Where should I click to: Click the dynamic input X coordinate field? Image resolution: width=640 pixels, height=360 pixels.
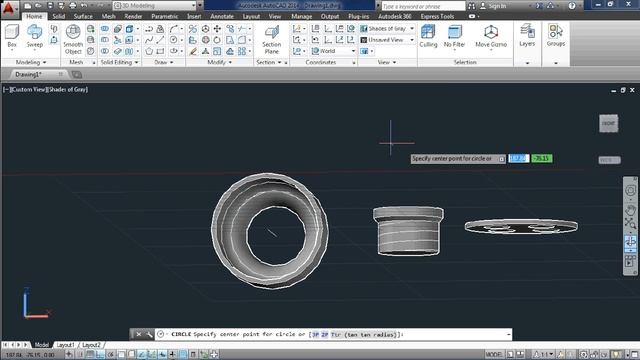[x=519, y=158]
